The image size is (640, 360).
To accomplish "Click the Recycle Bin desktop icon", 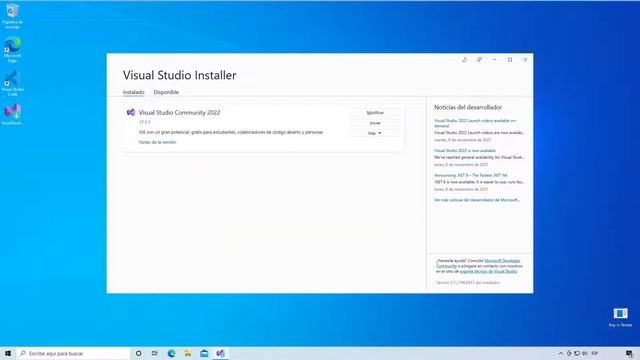I will (12, 16).
